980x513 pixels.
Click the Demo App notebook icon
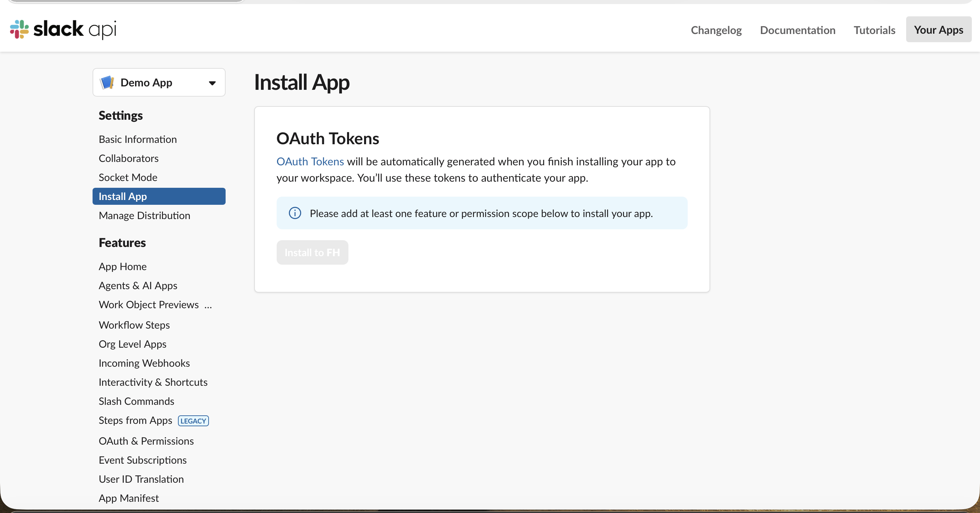(x=107, y=82)
